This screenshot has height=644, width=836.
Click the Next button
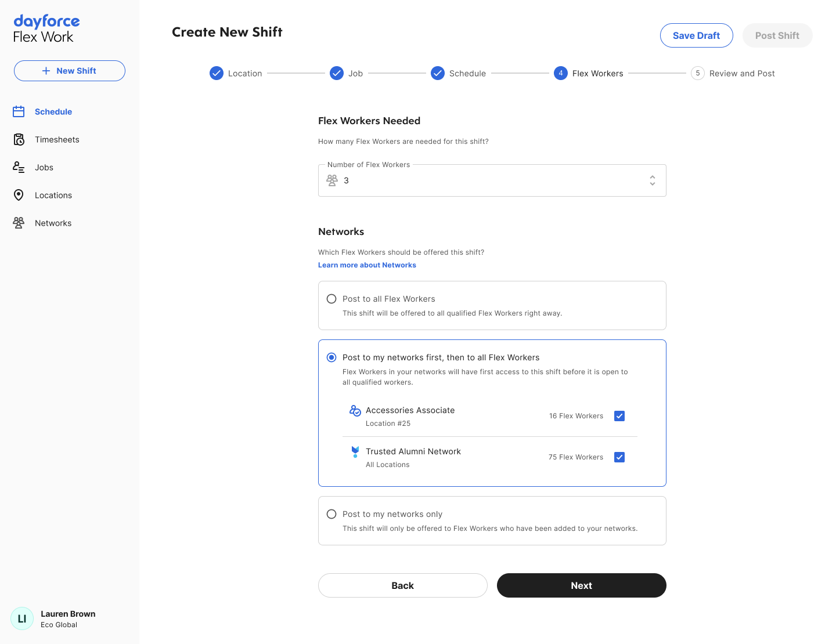[x=582, y=585]
